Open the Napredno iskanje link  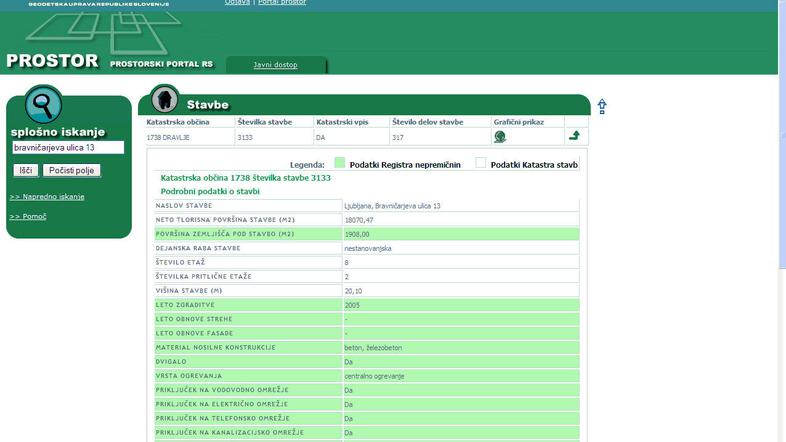pos(47,197)
